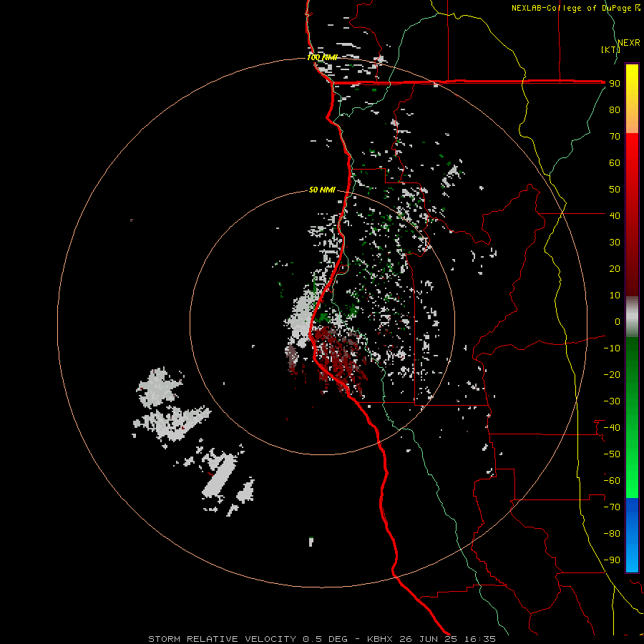Click the [KT] units label
The image size is (644, 644).
click(610, 49)
